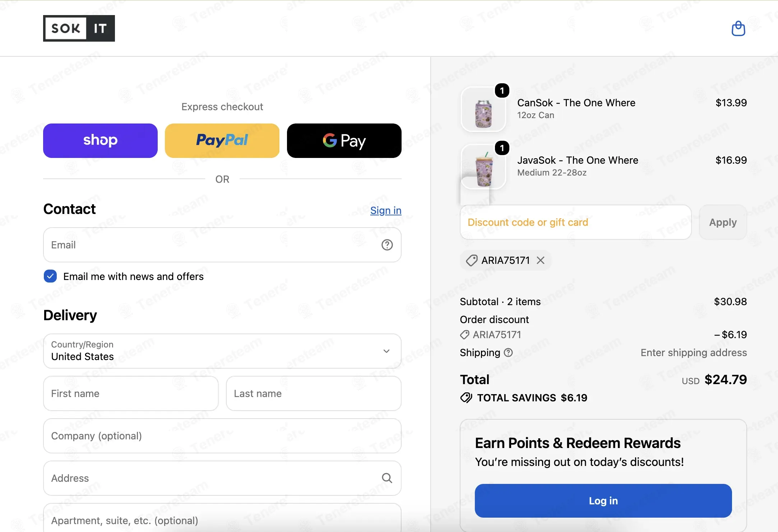Viewport: 778px width, 532px height.
Task: Click the Apply discount button
Action: coord(723,222)
